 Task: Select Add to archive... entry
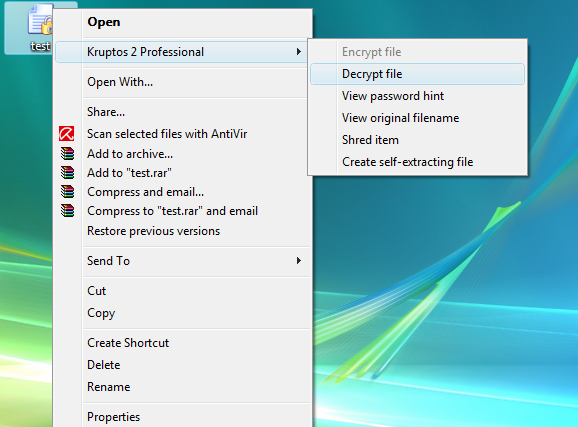coord(183,154)
